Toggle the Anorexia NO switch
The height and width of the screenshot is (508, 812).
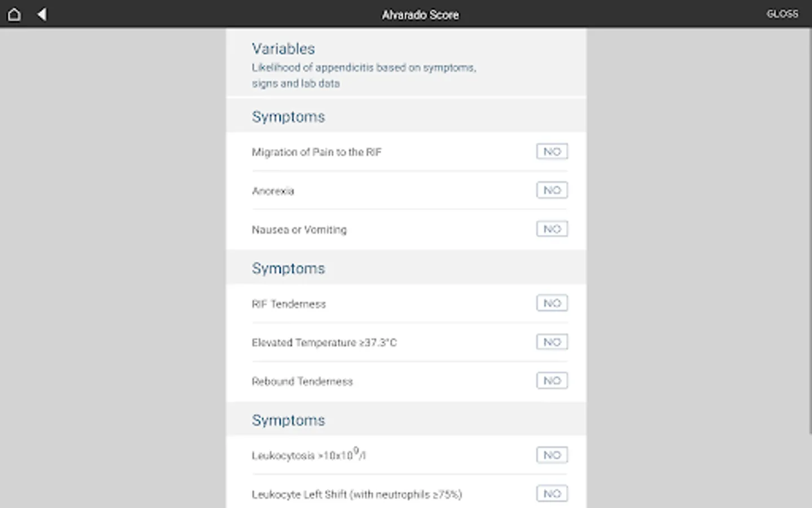551,190
